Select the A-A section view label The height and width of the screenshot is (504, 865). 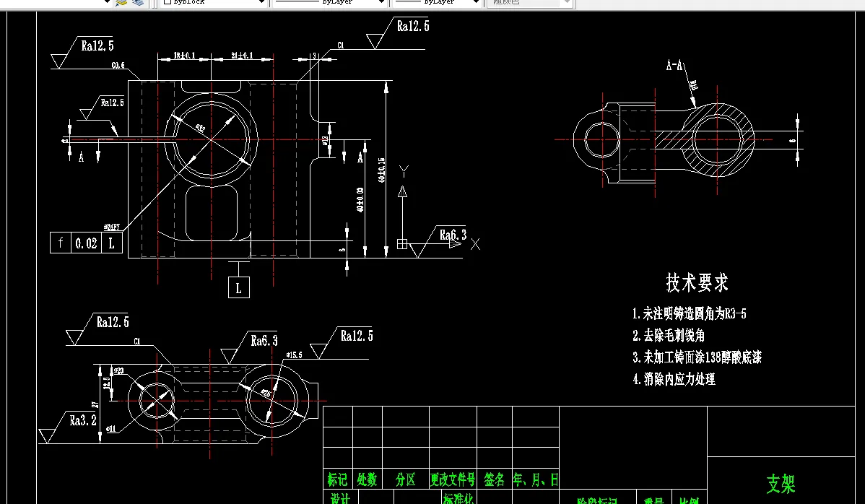tap(674, 66)
